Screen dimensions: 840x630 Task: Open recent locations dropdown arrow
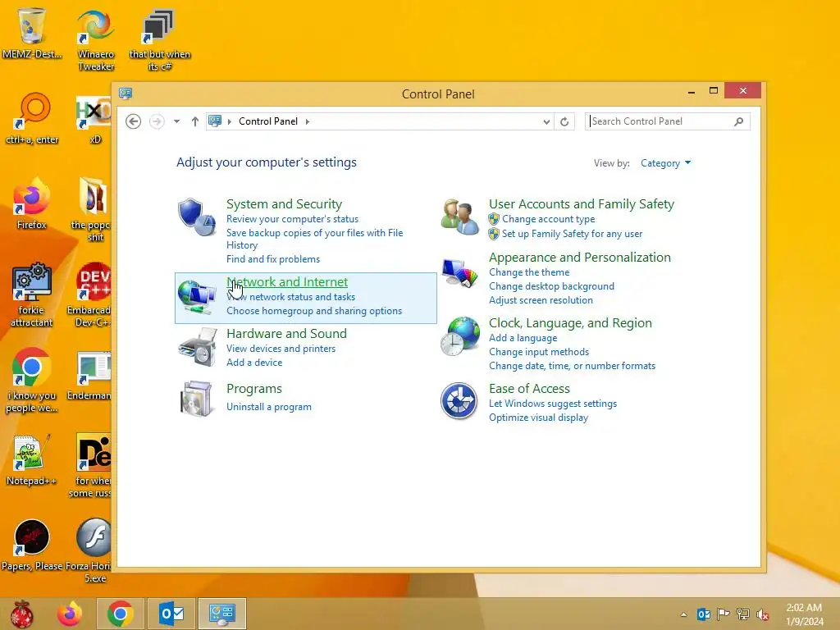point(177,121)
